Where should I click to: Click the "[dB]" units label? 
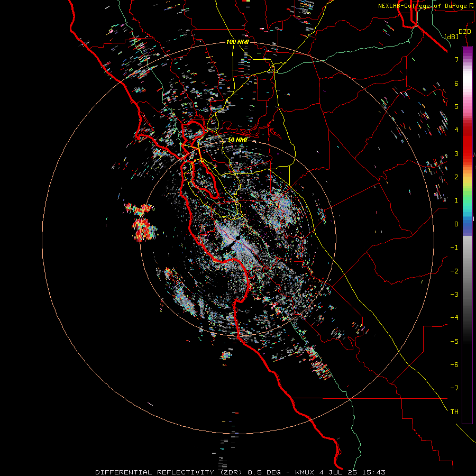click(451, 36)
